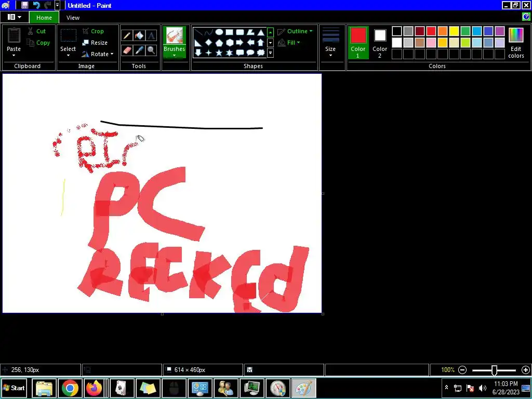The image size is (532, 399).
Task: Choose the Up arrow shape
Action: coord(261,43)
